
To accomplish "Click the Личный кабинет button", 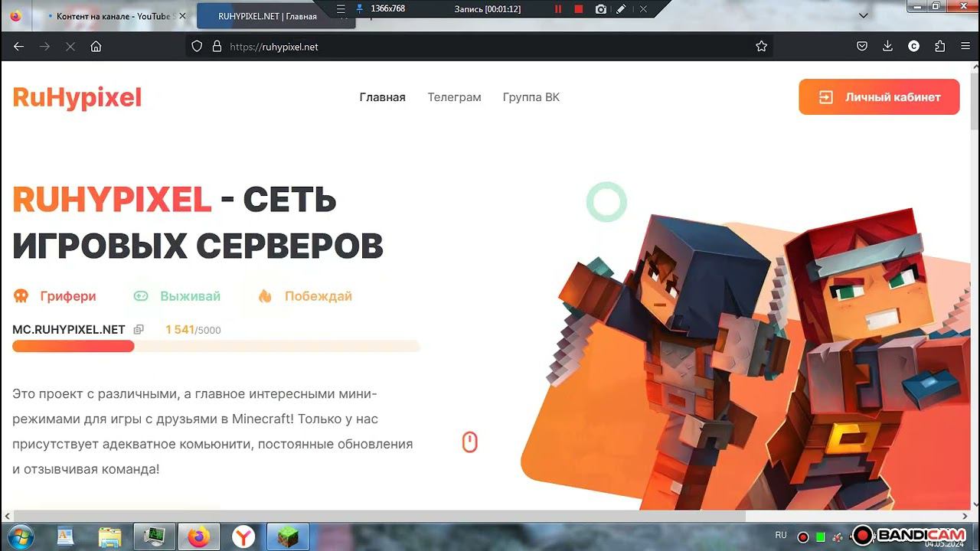I will [x=879, y=97].
